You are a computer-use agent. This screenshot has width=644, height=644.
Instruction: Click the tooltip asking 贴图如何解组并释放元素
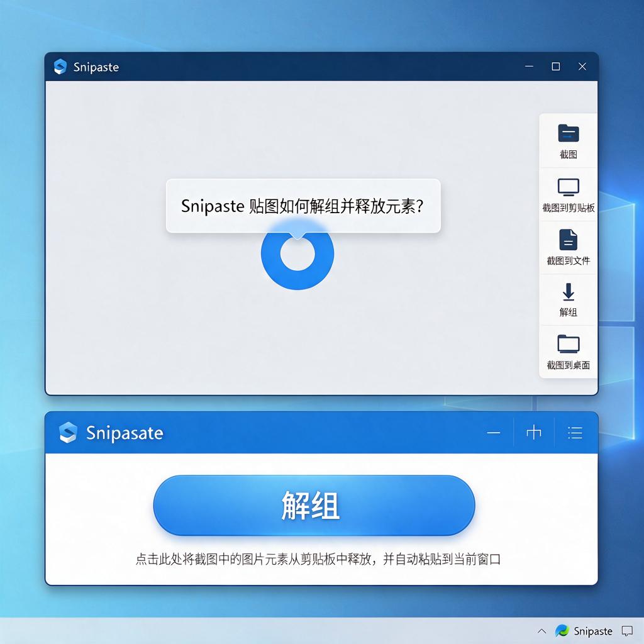pos(303,206)
